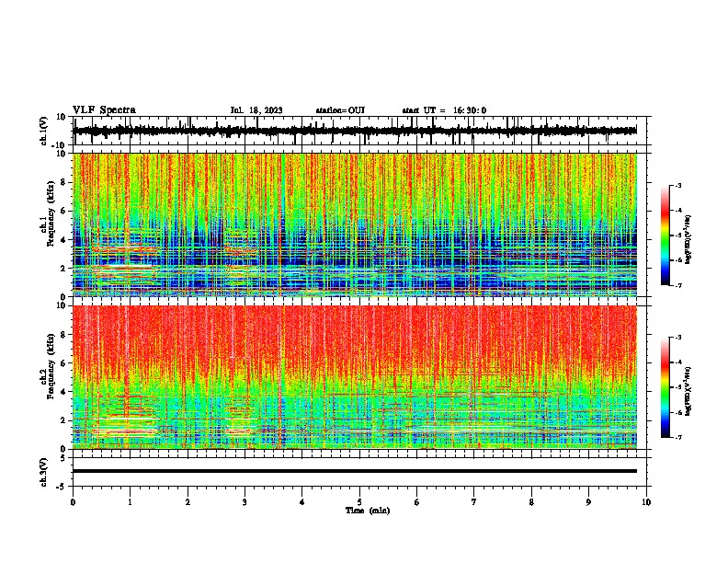Click the time axis tick label "4"
728x563 pixels.
(302, 502)
